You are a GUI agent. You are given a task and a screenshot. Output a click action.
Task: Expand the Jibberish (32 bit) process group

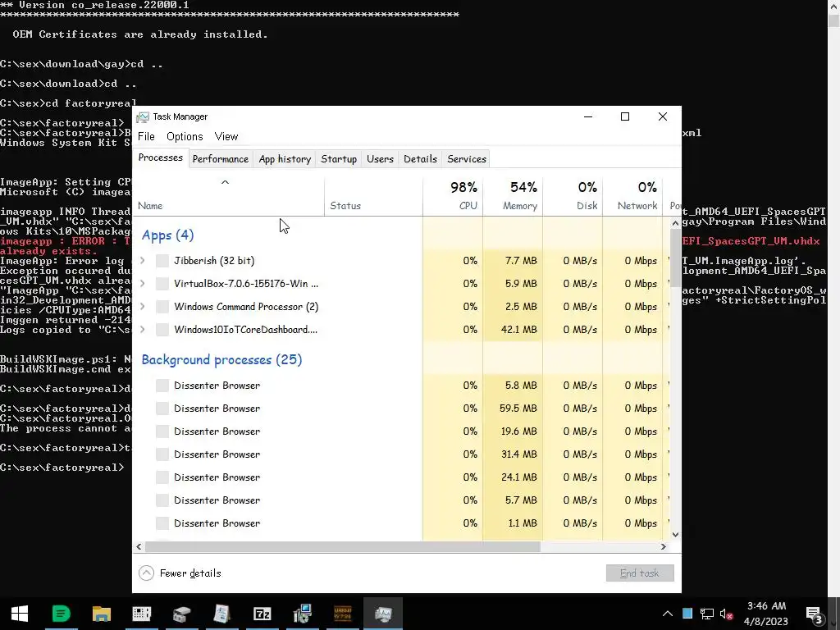point(143,261)
